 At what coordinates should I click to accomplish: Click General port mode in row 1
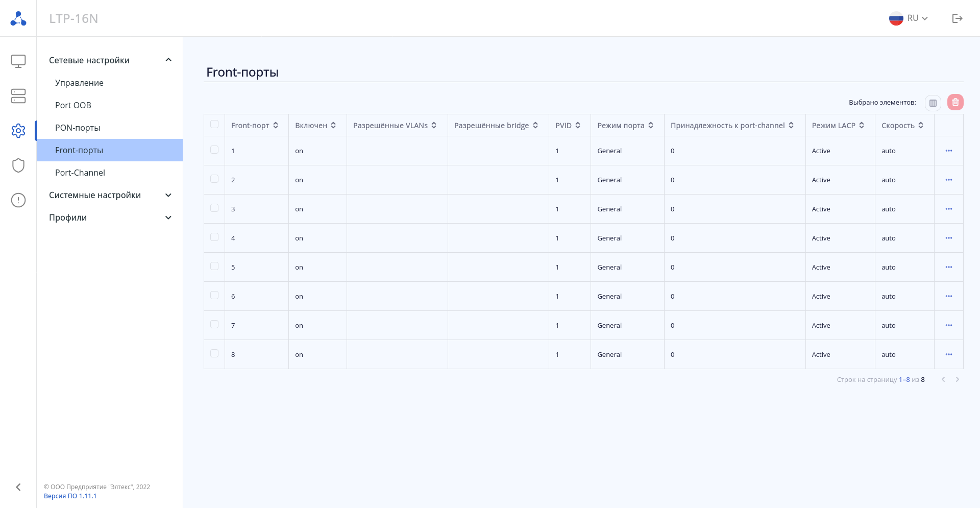[609, 151]
